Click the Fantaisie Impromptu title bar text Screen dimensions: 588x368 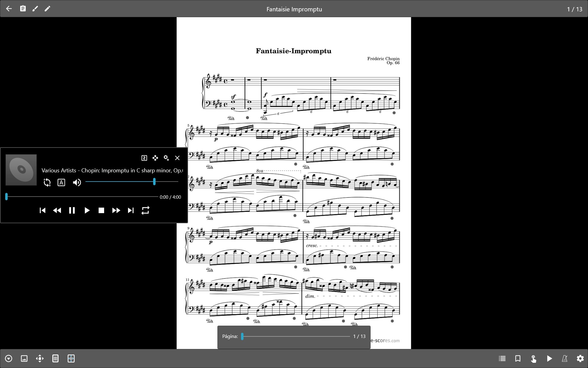pos(294,9)
